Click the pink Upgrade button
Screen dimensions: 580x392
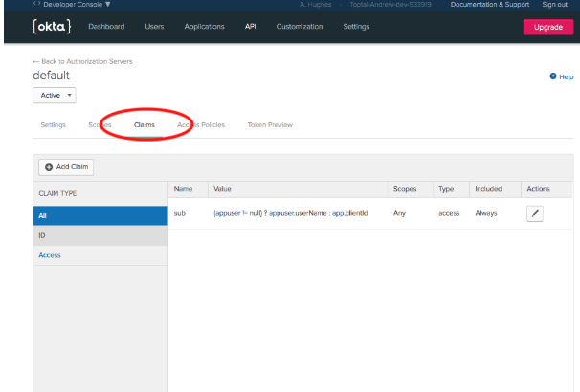(x=547, y=27)
